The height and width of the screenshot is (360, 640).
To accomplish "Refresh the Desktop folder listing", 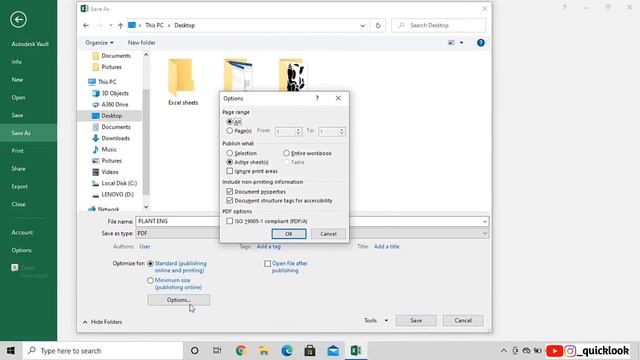I will click(x=378, y=25).
